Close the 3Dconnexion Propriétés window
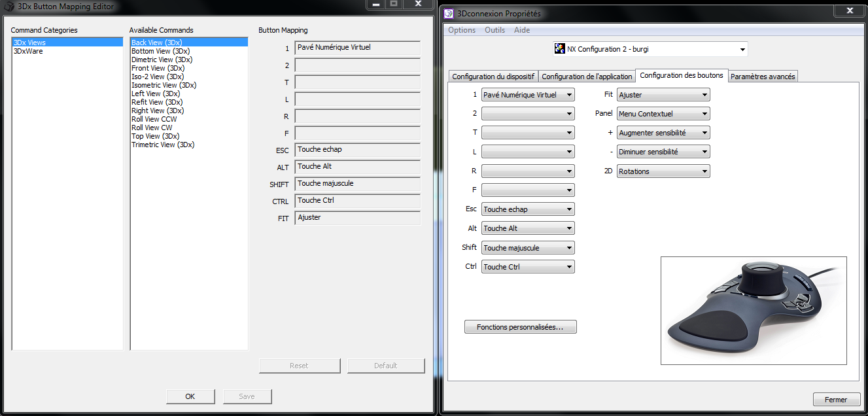The width and height of the screenshot is (868, 416). point(849,10)
